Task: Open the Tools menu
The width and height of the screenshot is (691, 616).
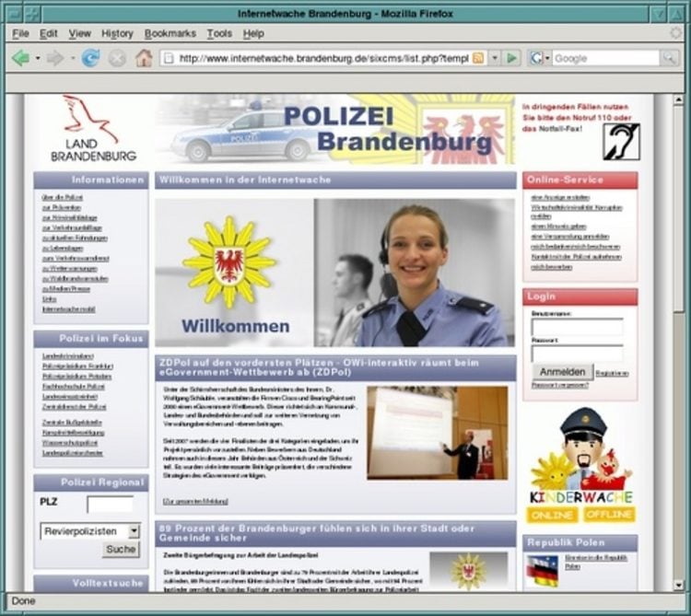Action: tap(219, 33)
